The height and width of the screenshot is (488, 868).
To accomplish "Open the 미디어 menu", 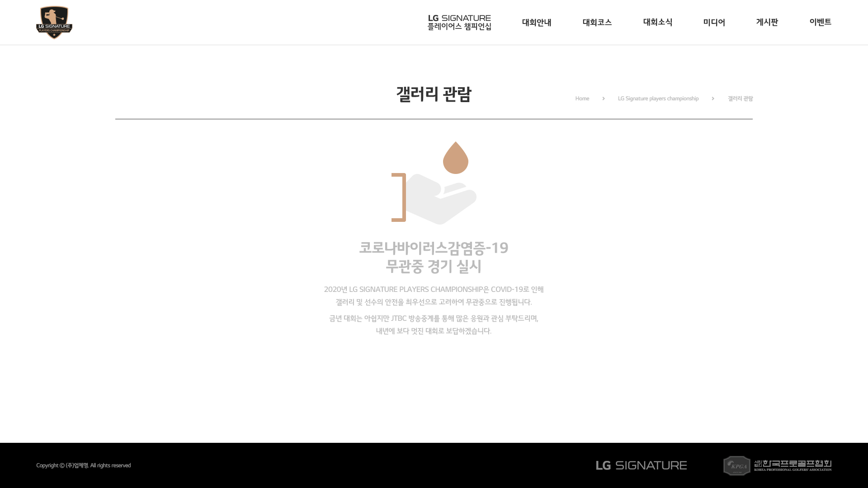I will coord(714,23).
